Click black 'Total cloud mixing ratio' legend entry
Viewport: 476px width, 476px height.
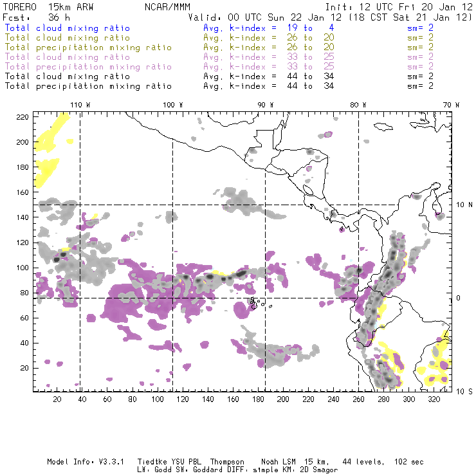click(x=68, y=76)
